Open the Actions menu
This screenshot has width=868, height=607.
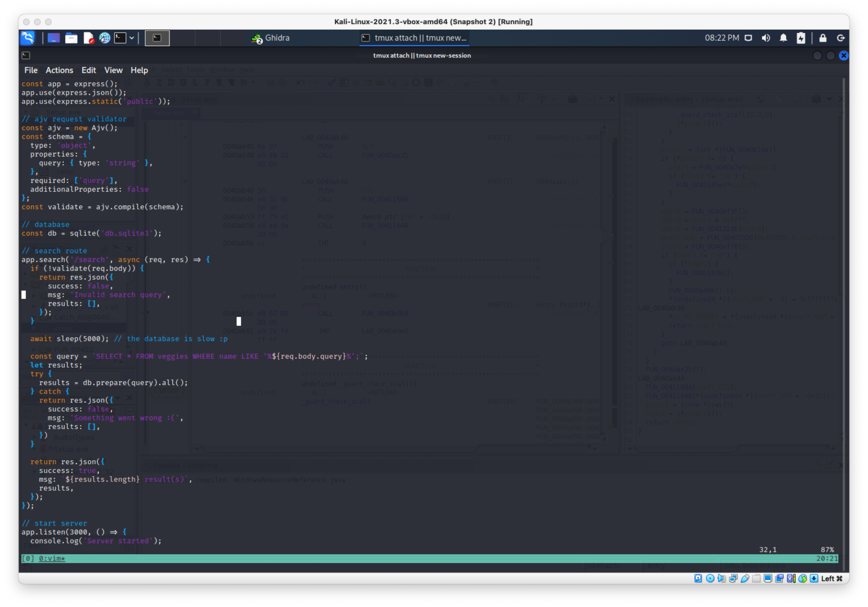(x=59, y=70)
